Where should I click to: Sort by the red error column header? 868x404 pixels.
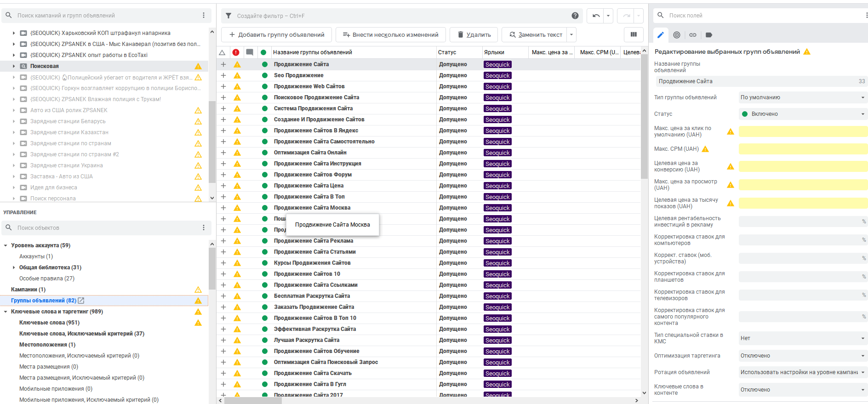(x=236, y=52)
